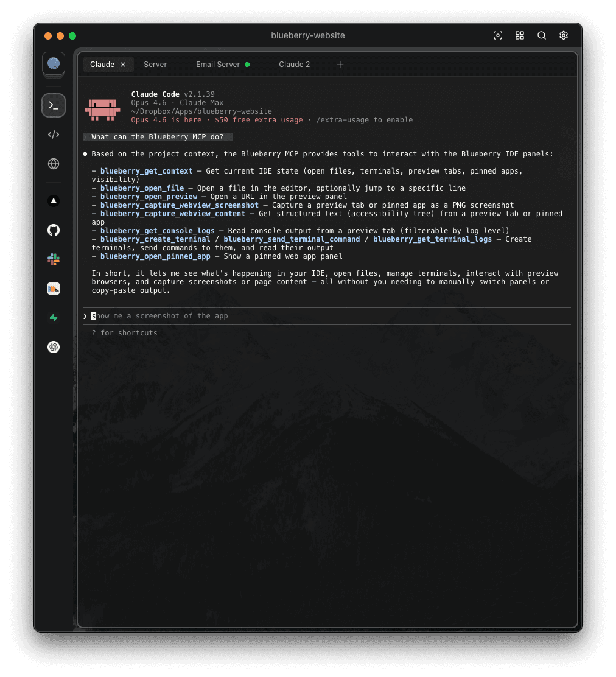The height and width of the screenshot is (677, 616).
Task: Open the pinned Vercel triangle app
Action: 54,200
